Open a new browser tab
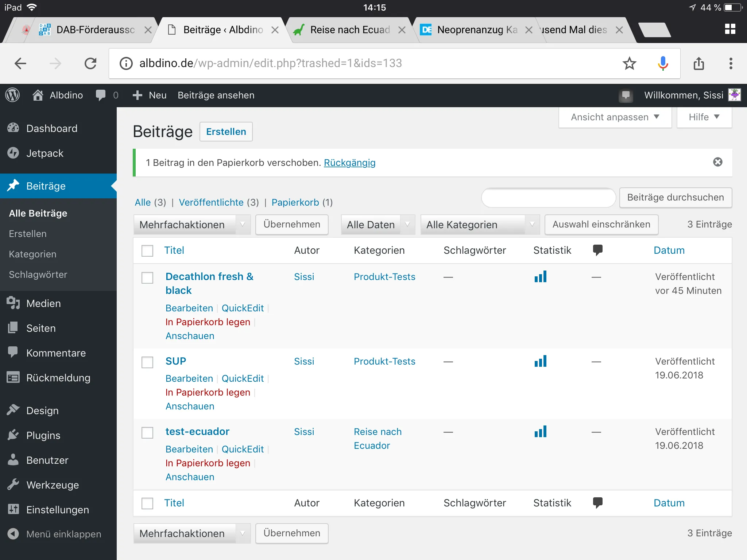 654,30
